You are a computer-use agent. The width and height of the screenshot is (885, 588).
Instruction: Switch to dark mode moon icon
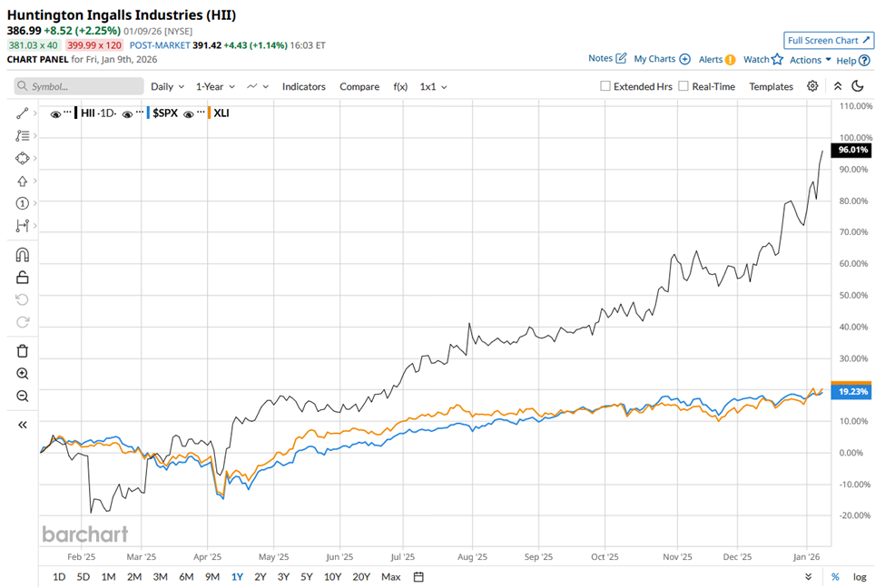(x=856, y=86)
